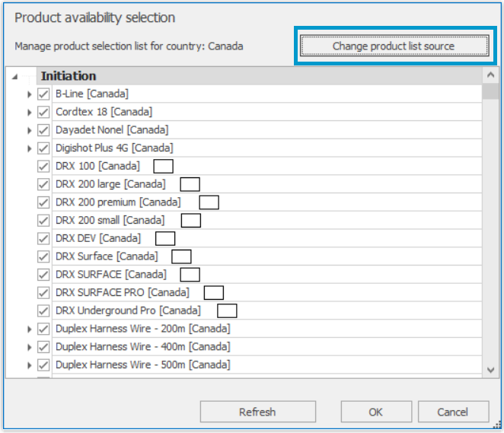Expand Cordtex 18 [Canada] node

29,113
